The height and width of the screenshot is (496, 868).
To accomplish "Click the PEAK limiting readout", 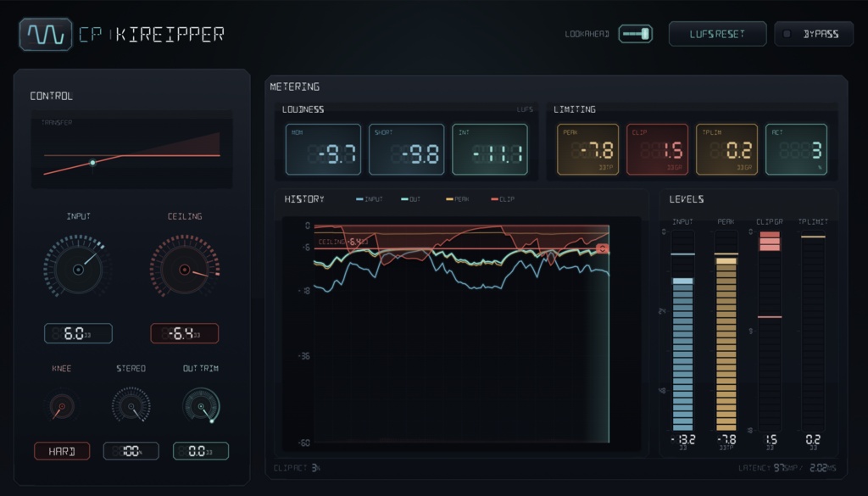I will coord(588,149).
